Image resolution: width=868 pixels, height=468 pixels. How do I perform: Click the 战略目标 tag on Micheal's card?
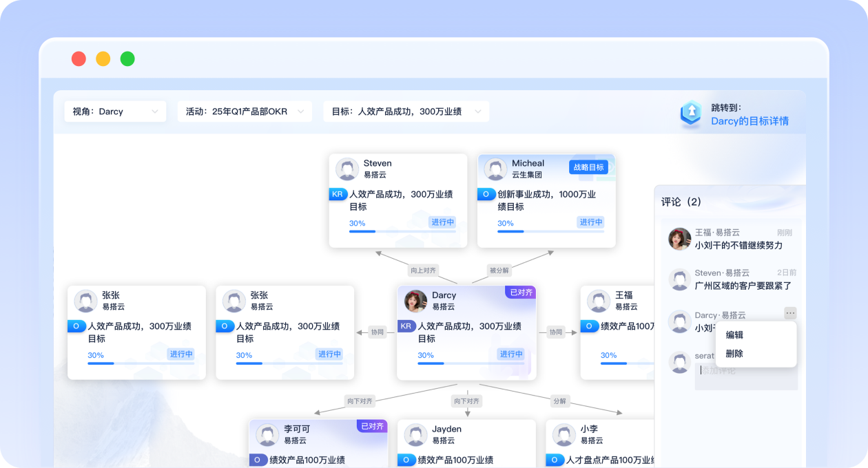[x=588, y=167]
